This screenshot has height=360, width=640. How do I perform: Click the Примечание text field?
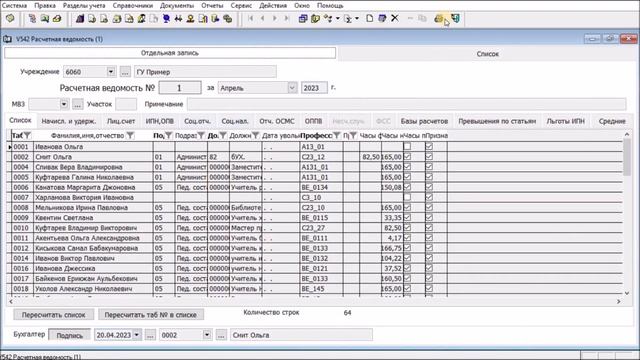click(x=407, y=104)
